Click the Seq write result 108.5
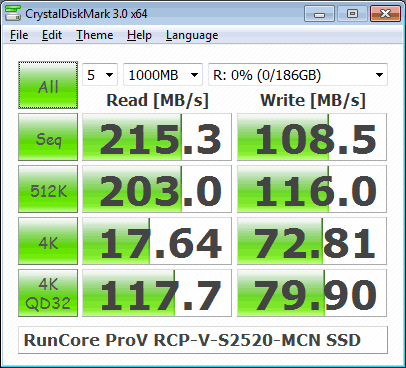406x368 pixels. click(x=312, y=137)
